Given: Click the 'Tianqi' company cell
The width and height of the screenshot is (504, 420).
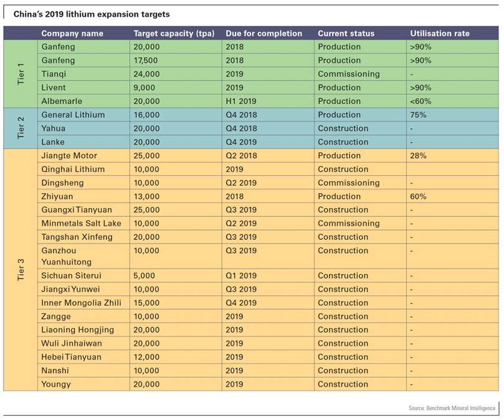Looking at the screenshot, I should click(x=53, y=74).
